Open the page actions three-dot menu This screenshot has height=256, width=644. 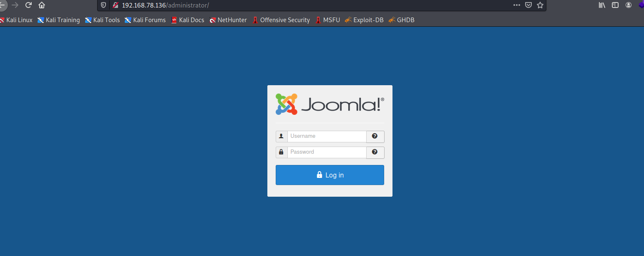517,5
